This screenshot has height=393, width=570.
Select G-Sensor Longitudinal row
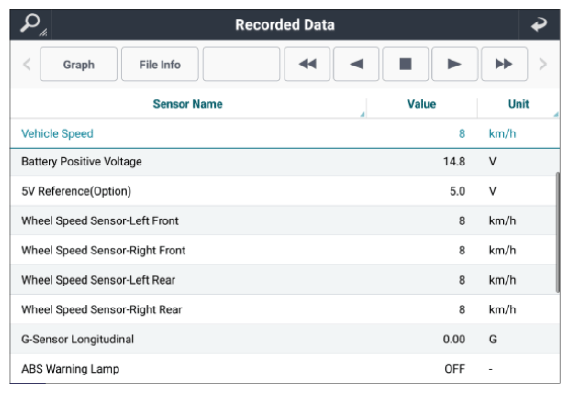[285, 339]
